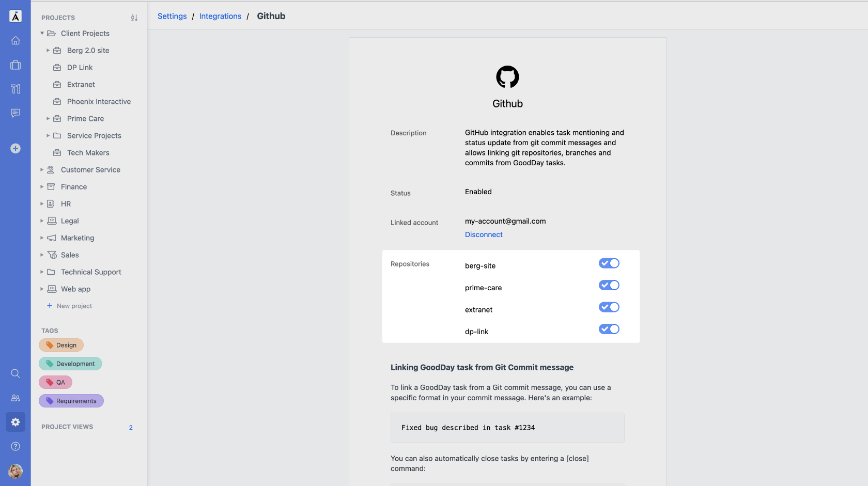Expand the Web app arrow

coord(42,289)
